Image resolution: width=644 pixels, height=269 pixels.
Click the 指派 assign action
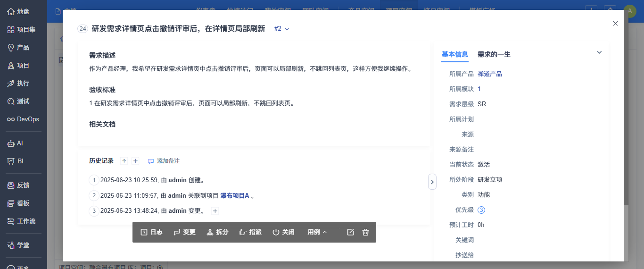[x=250, y=232]
